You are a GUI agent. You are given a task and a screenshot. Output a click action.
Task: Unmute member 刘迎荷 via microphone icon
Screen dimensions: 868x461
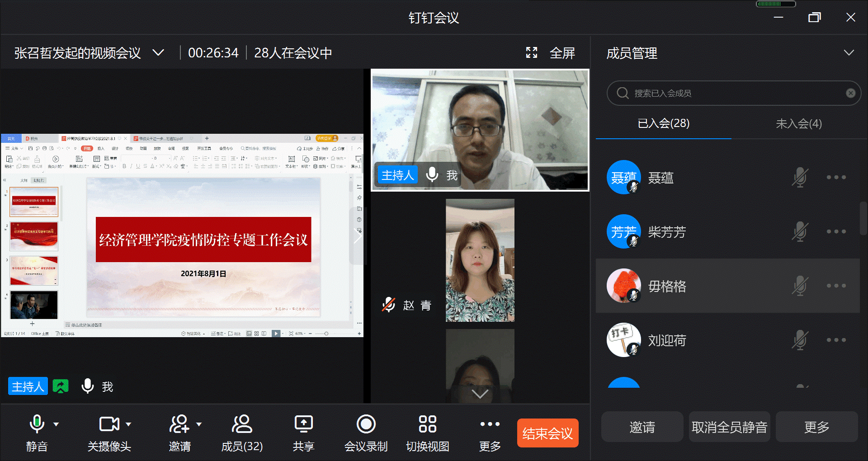tap(800, 340)
